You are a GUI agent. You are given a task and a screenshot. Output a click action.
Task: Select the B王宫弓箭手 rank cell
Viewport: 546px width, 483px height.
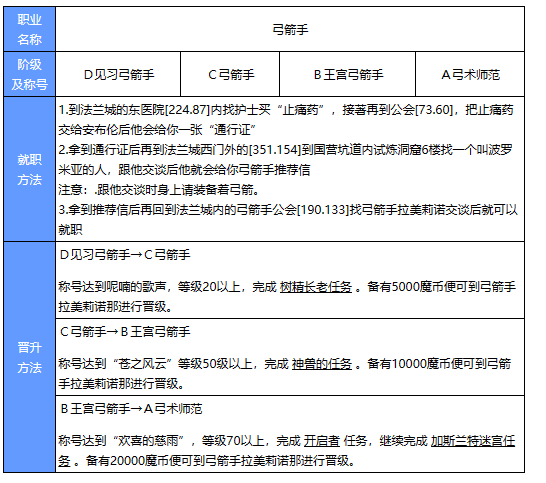click(348, 74)
